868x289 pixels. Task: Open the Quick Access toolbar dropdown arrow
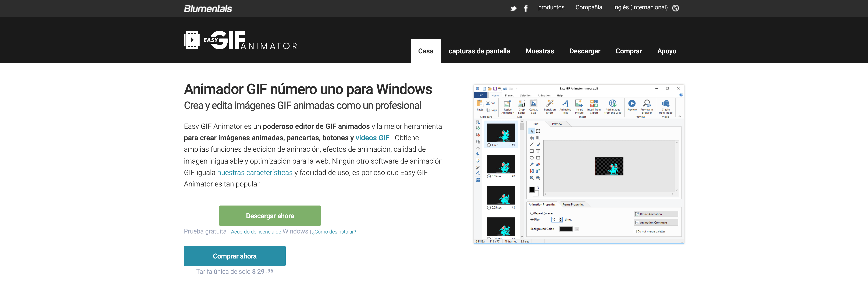[x=517, y=89]
